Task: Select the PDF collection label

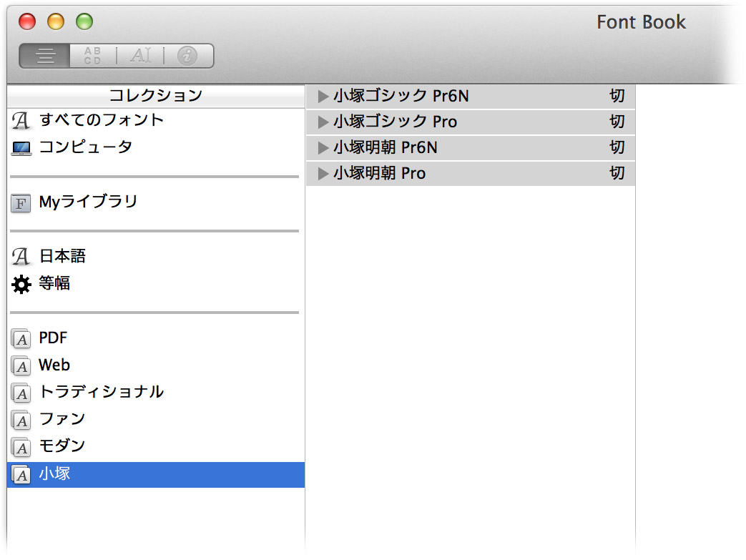Action: click(53, 338)
